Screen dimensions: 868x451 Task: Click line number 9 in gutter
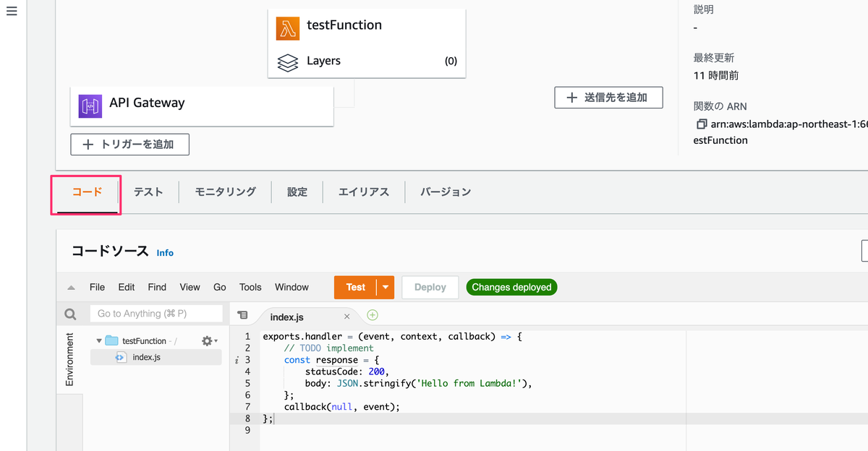(x=247, y=430)
